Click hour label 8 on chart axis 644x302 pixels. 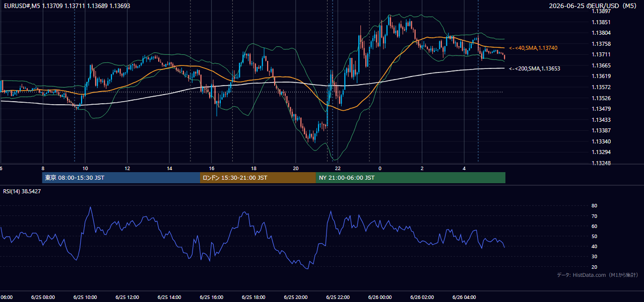43,168
